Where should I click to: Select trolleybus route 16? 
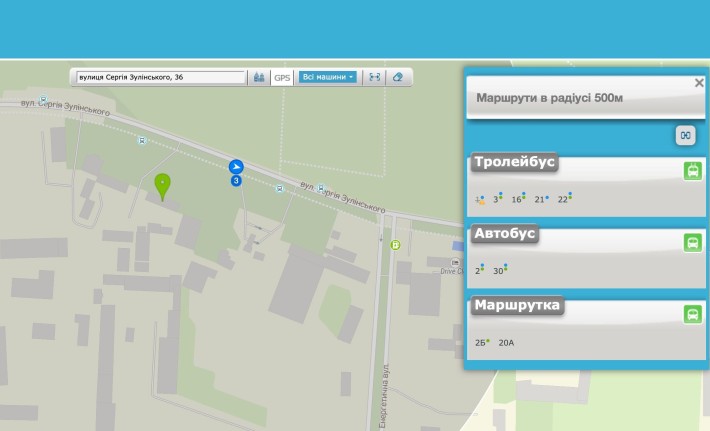click(x=517, y=199)
